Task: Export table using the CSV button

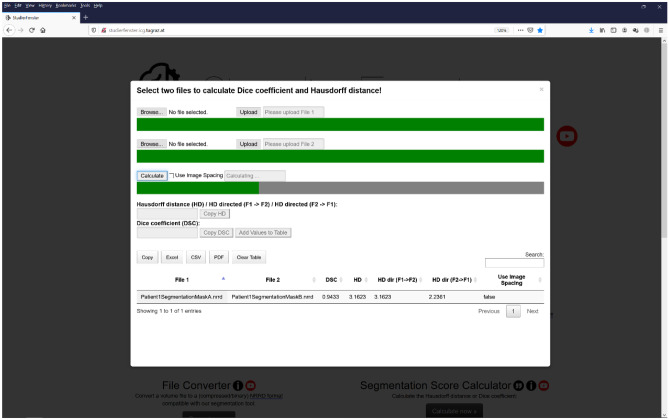Action: (196, 257)
